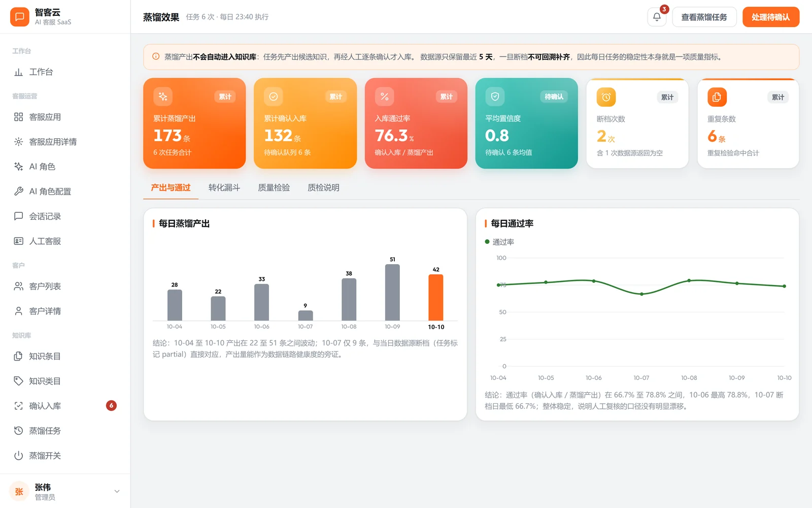This screenshot has height=508, width=812.
Task: Click the 10-06 data point on 每日通过率 line
Action: (x=594, y=281)
